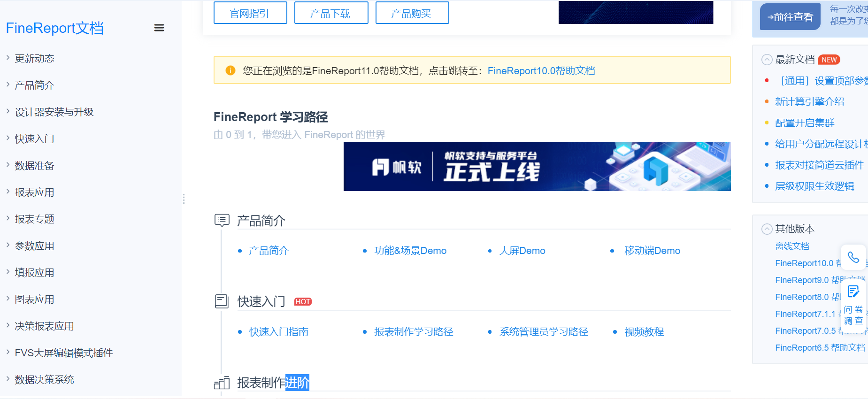The width and height of the screenshot is (868, 399).
Task: Open the 视频教程 link
Action: coord(644,332)
